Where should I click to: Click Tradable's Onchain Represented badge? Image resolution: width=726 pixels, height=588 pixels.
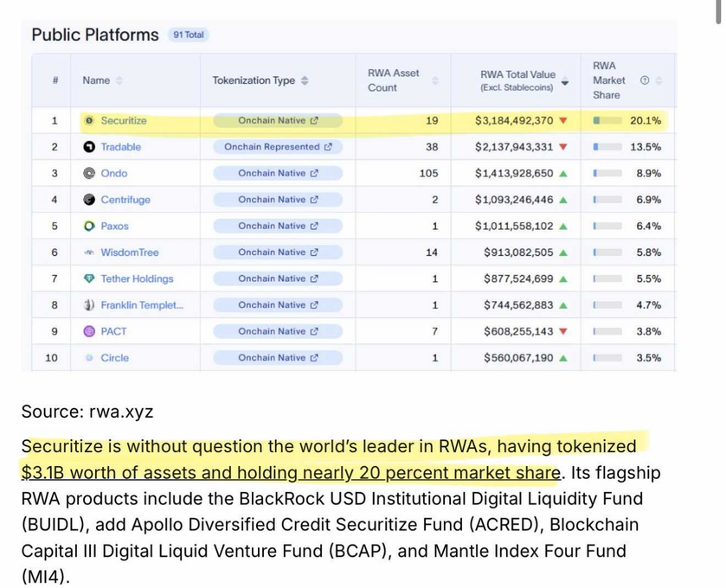coord(278,147)
